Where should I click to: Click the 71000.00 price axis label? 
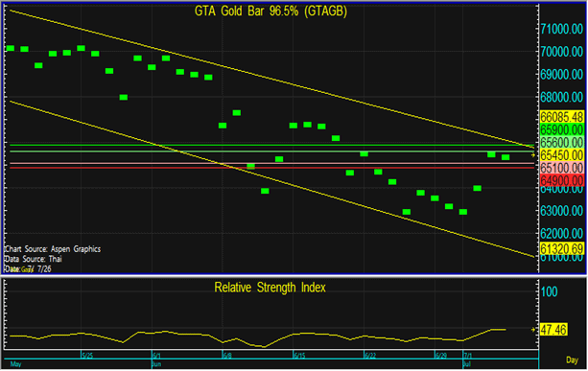562,29
